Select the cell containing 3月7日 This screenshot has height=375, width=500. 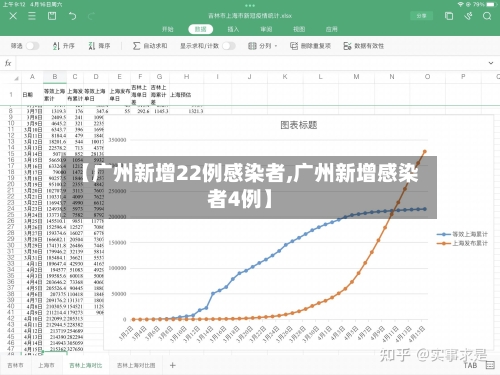[x=34, y=111]
